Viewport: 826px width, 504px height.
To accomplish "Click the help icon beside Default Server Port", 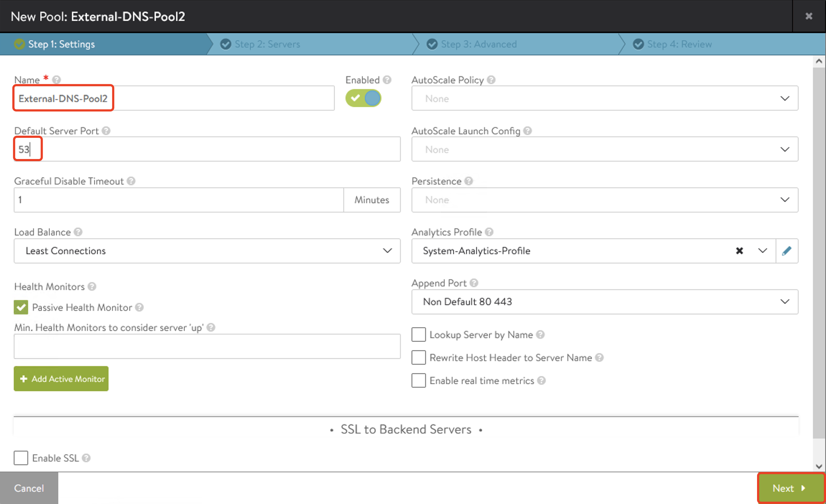I will 106,131.
